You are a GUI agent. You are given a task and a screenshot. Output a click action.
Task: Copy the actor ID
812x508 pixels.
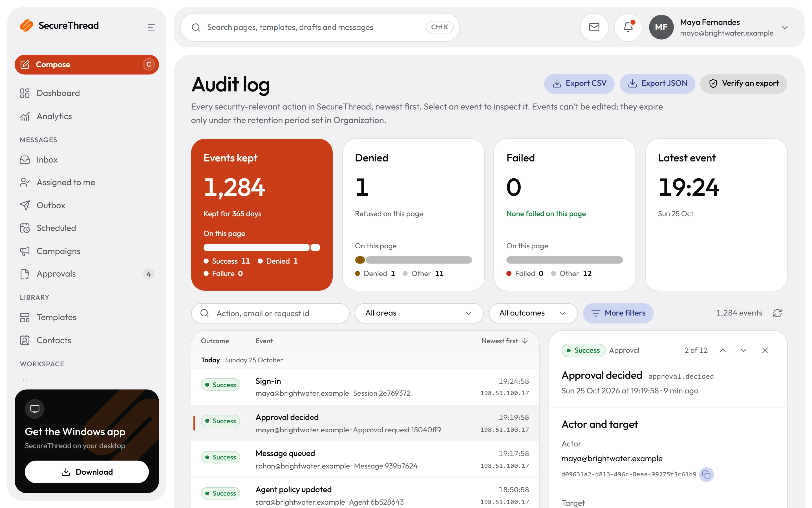click(706, 474)
